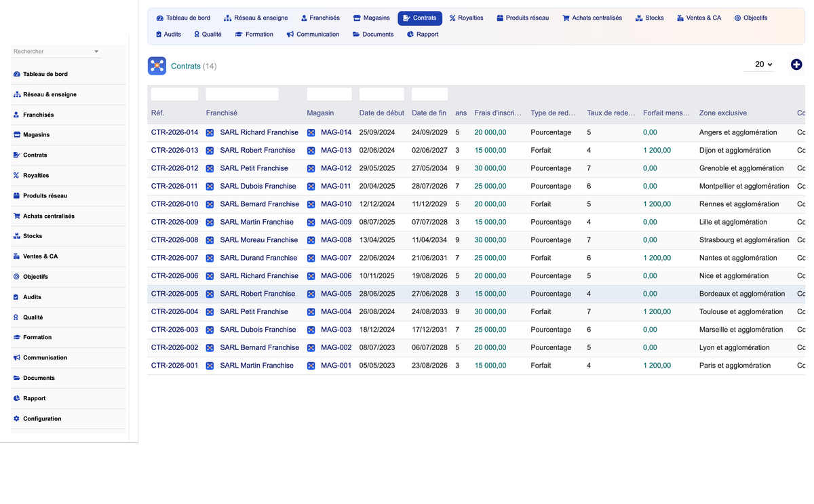
Task: Open contract CTR-2026-014 link
Action: click(x=175, y=133)
